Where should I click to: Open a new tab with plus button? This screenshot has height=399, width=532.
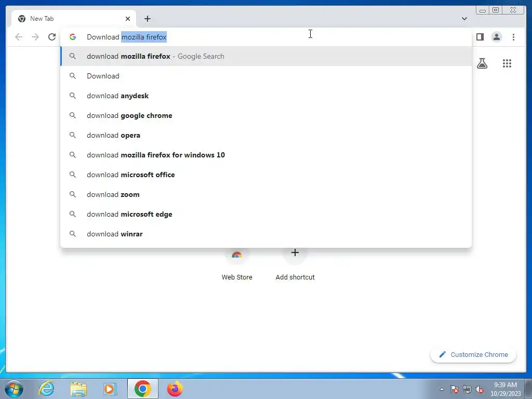click(147, 19)
